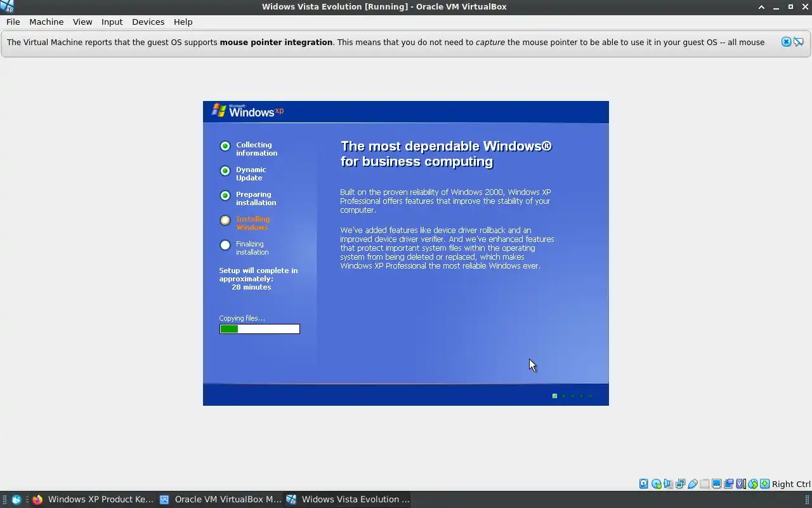
Task: Open the Input menu
Action: pos(112,22)
